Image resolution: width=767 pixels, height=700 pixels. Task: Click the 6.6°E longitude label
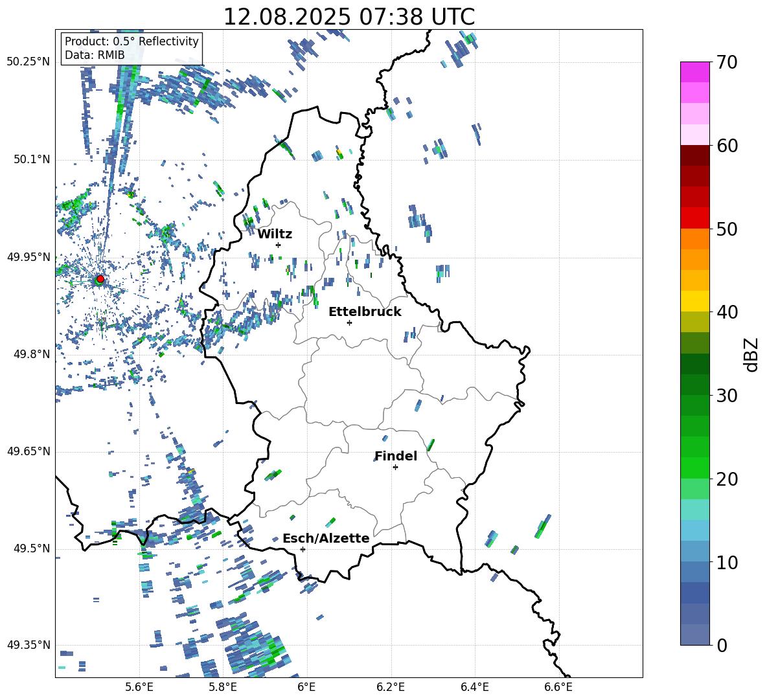coord(558,687)
